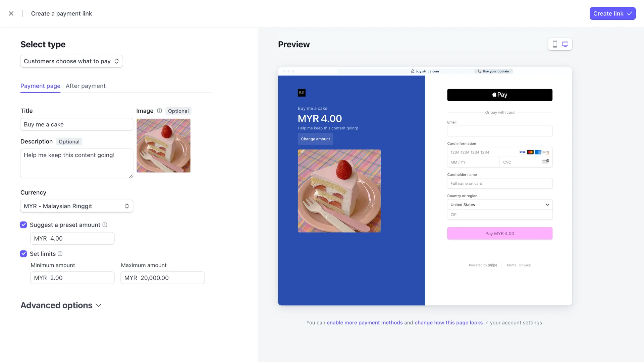Select the Payment page tab
Image resolution: width=644 pixels, height=362 pixels.
point(40,86)
